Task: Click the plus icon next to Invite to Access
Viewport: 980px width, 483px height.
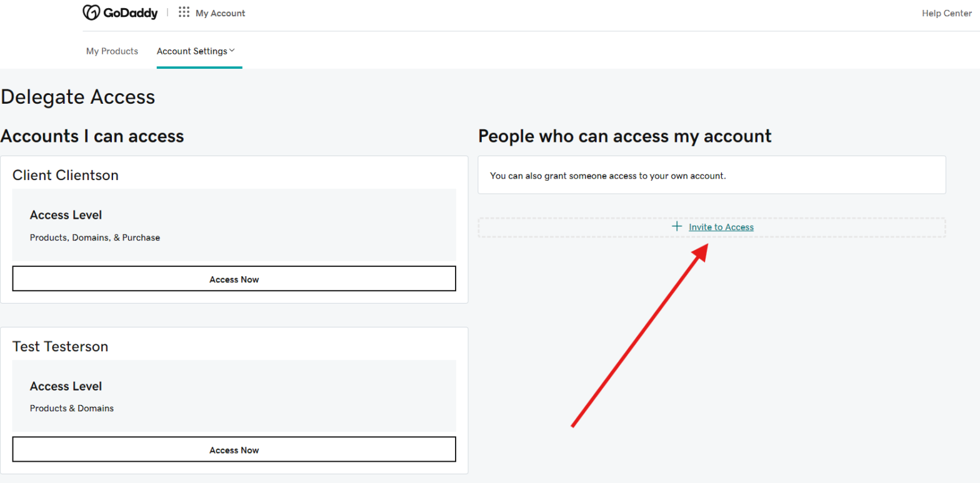Action: (x=677, y=226)
